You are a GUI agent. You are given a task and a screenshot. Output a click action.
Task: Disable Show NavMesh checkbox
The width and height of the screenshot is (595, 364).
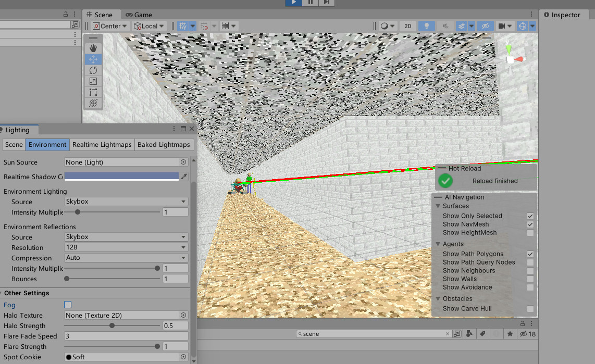530,224
